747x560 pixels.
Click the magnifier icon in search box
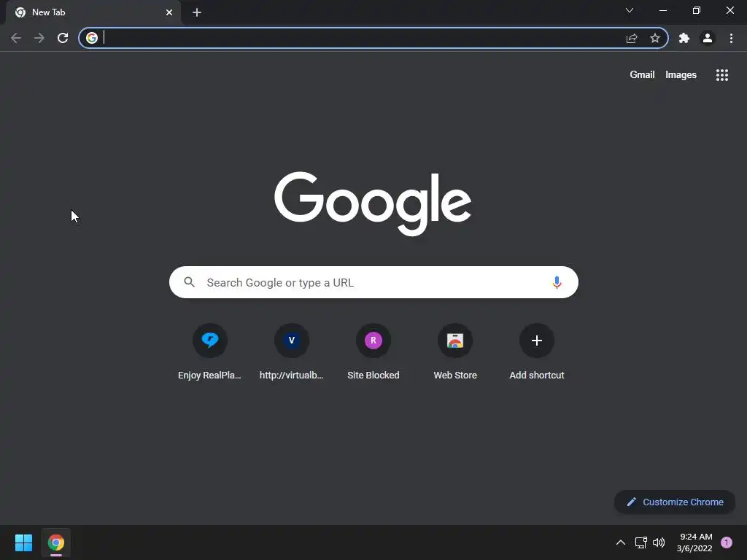[x=189, y=282]
